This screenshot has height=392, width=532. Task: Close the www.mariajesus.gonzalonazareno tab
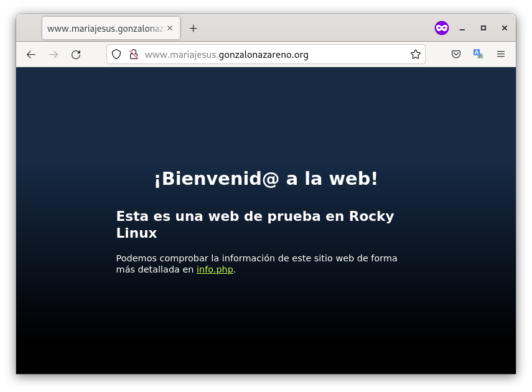pyautogui.click(x=170, y=28)
